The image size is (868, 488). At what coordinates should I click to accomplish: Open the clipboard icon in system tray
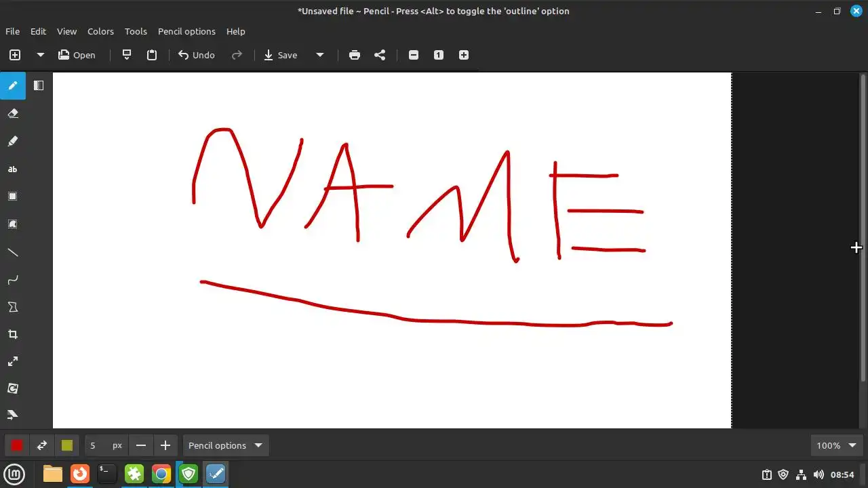[766, 474]
